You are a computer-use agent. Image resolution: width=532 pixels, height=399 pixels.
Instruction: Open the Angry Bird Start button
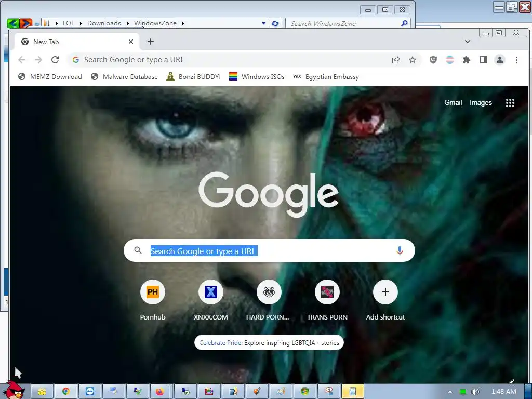pyautogui.click(x=14, y=390)
